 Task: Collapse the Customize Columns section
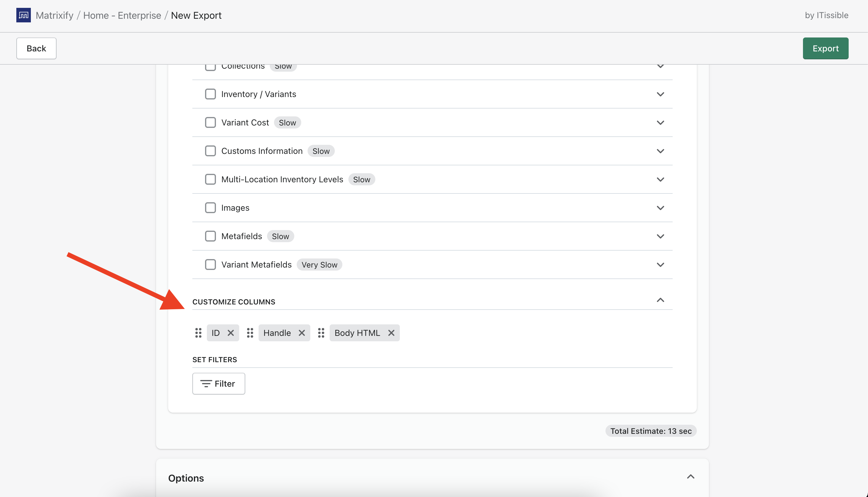[x=661, y=300]
